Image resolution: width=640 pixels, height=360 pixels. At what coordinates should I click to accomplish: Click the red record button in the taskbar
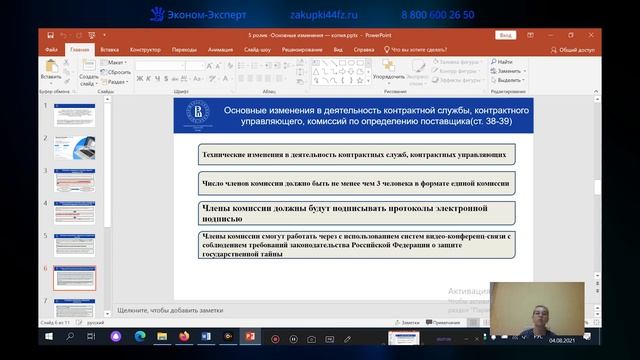[x=275, y=339]
